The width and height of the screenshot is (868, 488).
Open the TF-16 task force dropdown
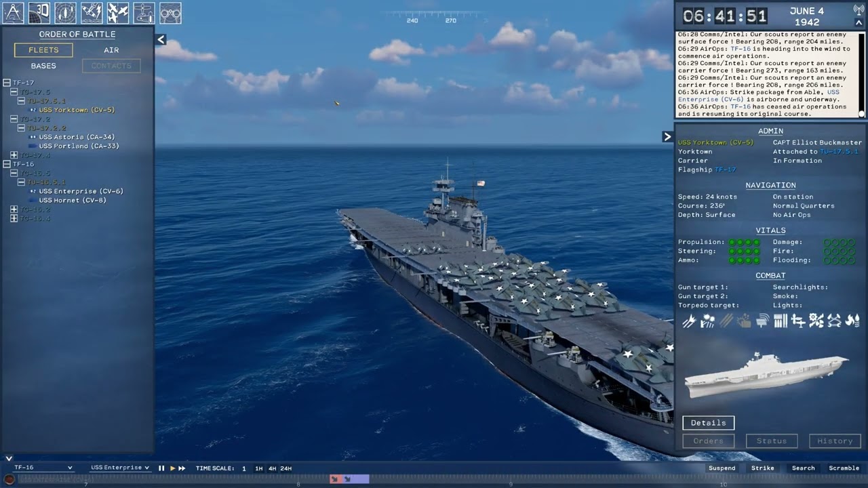(43, 468)
